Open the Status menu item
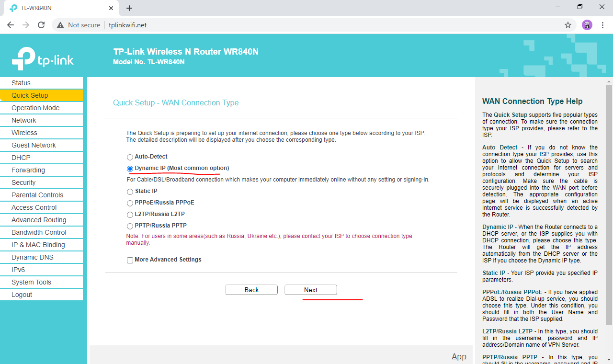This screenshot has width=613, height=364. [x=41, y=83]
